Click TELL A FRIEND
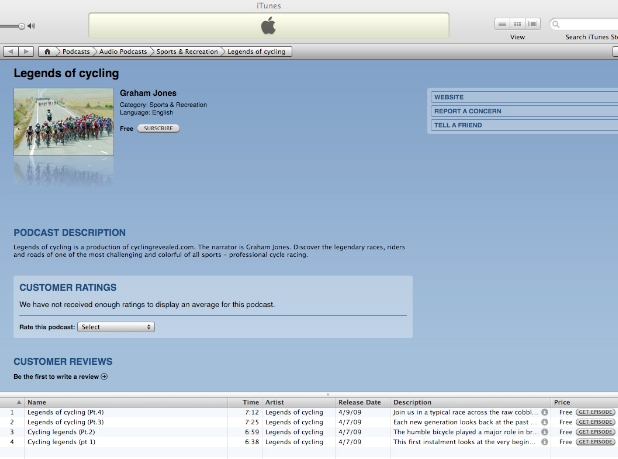This screenshot has width=618, height=459. click(x=524, y=125)
